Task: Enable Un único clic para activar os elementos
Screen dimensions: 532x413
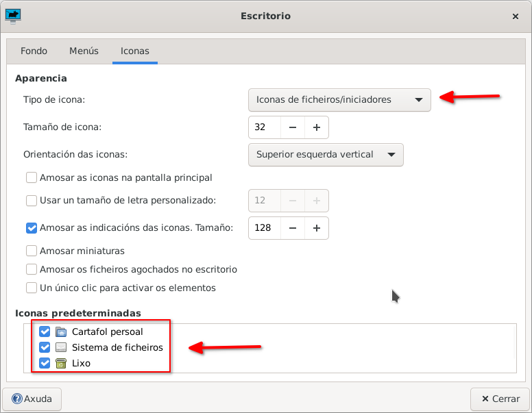Action: [32, 288]
